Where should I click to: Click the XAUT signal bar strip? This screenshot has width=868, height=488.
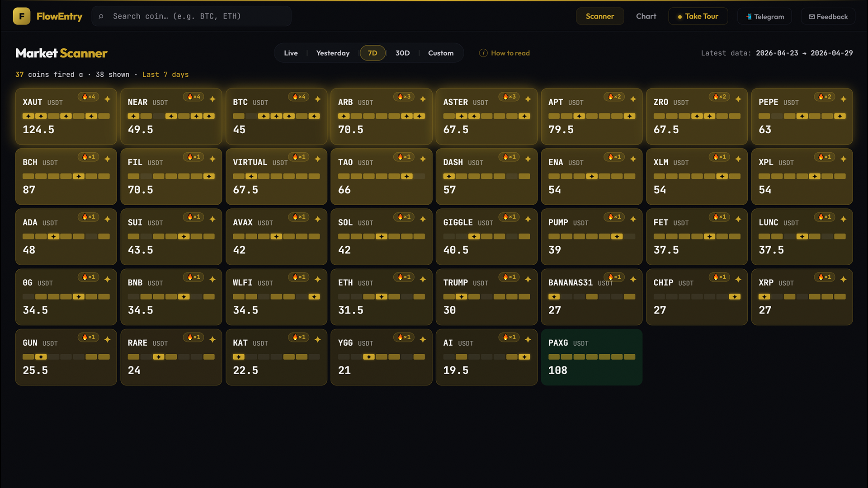coord(66,116)
